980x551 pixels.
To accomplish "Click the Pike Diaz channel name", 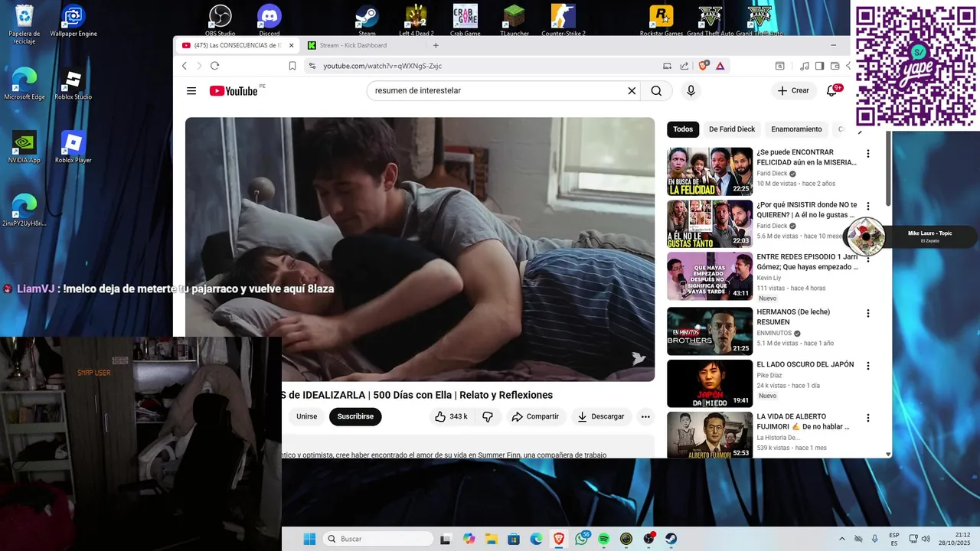I will pyautogui.click(x=769, y=376).
